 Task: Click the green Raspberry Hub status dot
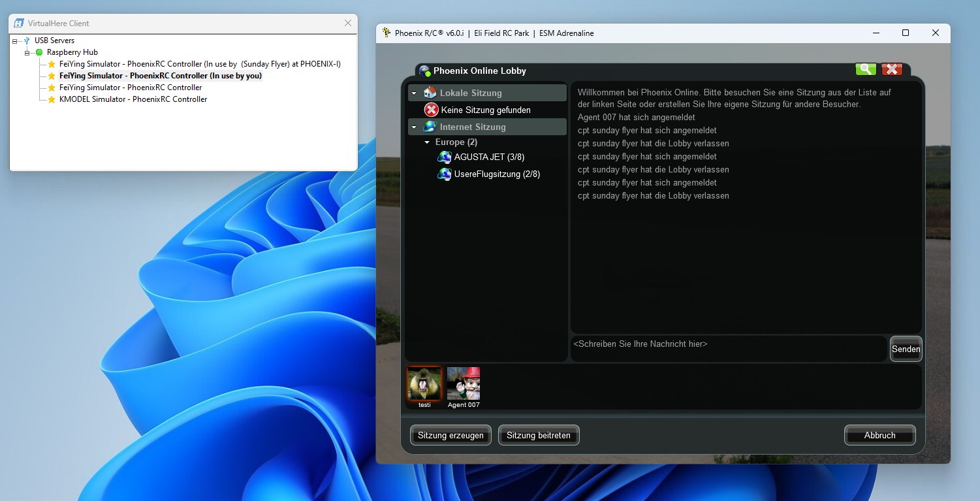coord(39,52)
